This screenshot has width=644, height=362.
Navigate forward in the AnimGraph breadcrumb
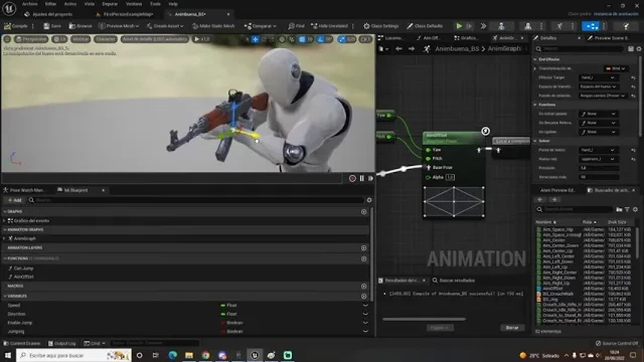(412, 49)
